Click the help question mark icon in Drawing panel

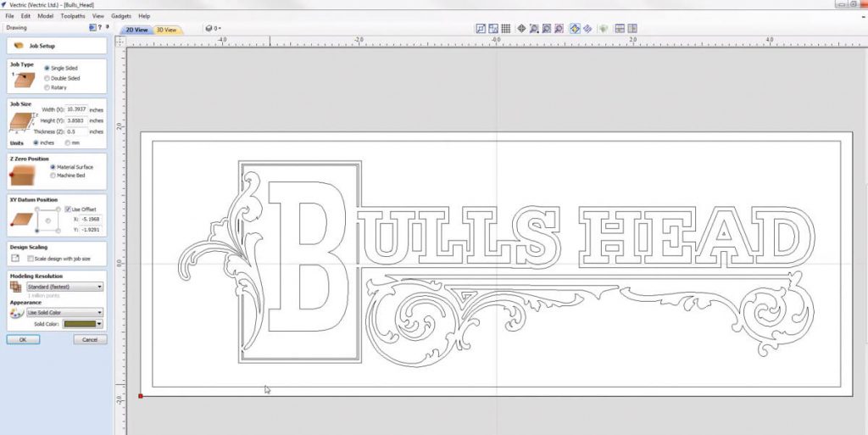(99, 27)
